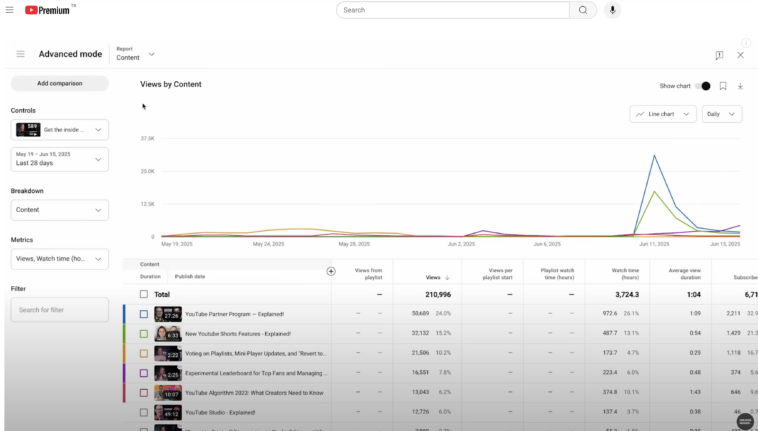Toggle New Youtube Shorts Features checkbox
Image resolution: width=758 pixels, height=431 pixels.
point(144,333)
